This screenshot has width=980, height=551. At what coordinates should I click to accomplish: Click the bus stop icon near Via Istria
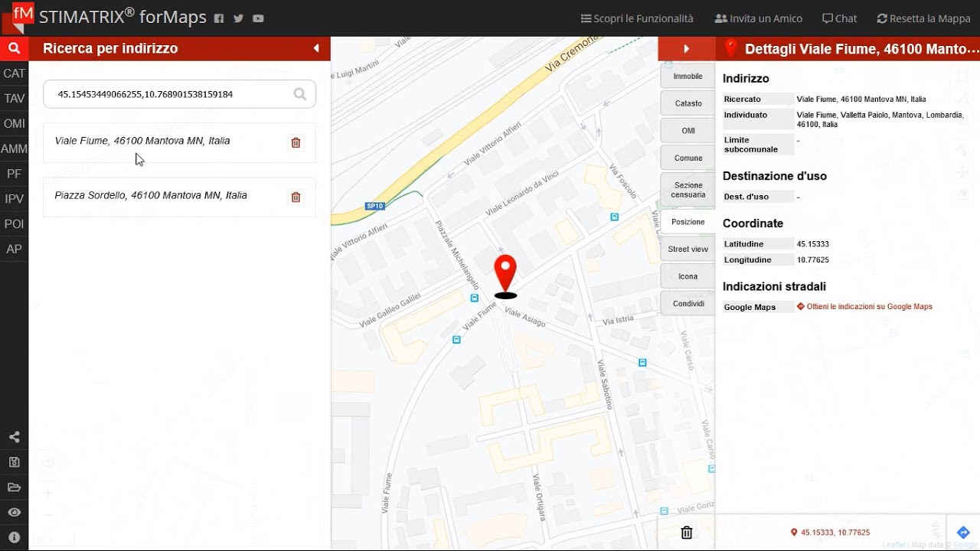643,363
